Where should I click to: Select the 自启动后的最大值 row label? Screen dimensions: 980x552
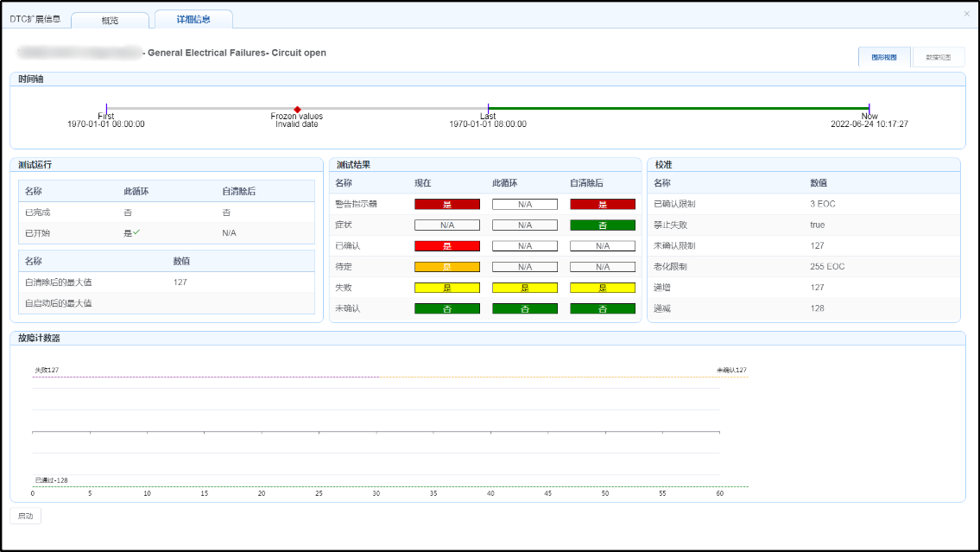[58, 303]
